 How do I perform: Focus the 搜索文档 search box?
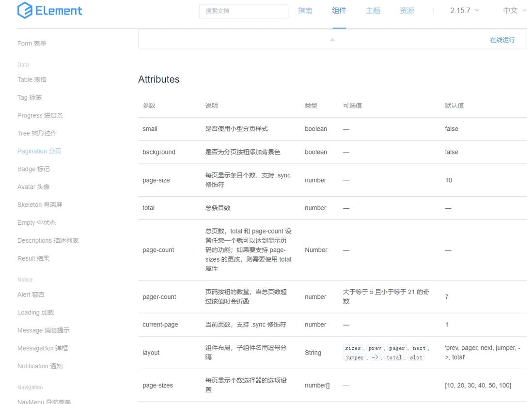click(244, 11)
